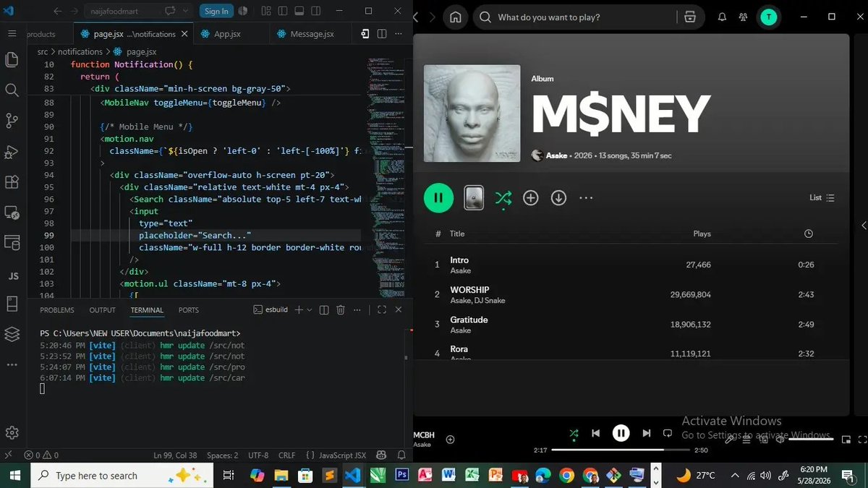Viewport: 868px width, 488px height.
Task: Select the TERMINAL panel tab
Action: [x=147, y=310]
